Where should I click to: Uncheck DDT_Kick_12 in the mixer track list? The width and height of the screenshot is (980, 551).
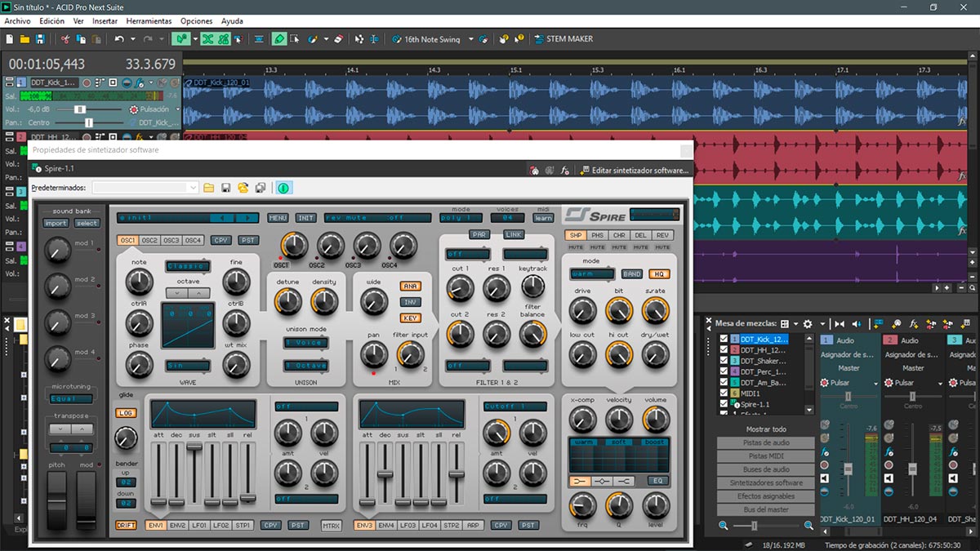[x=723, y=339]
